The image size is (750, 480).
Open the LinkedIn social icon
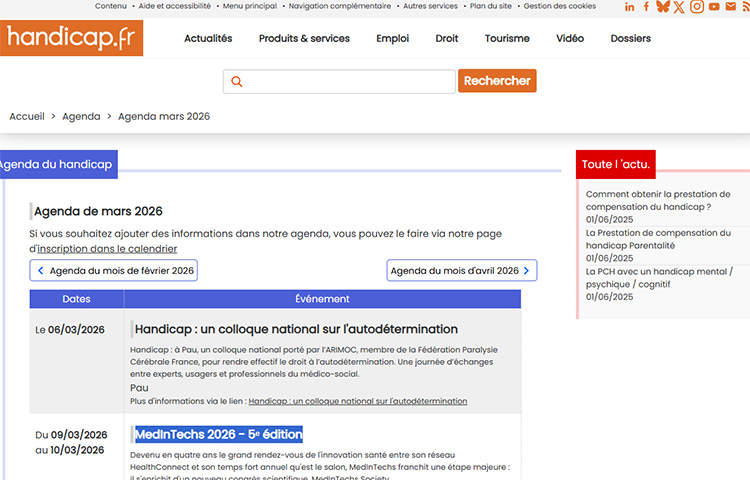click(x=629, y=7)
